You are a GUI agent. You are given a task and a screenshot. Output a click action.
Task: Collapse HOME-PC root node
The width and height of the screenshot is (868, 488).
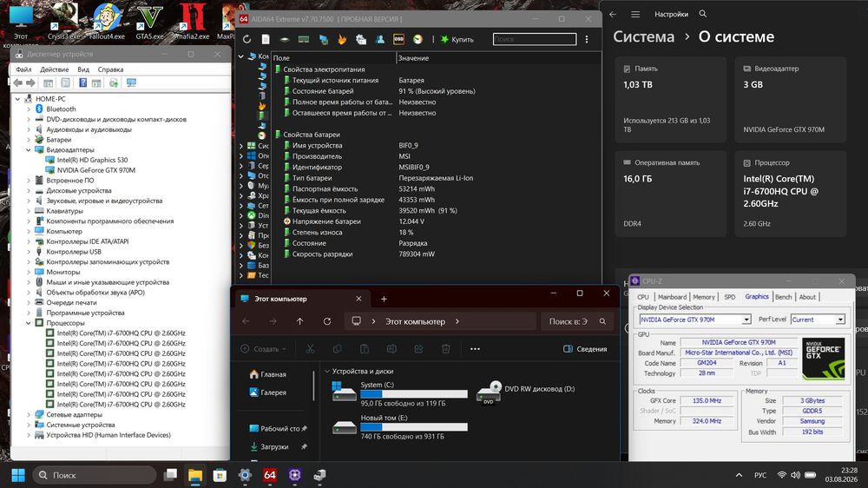[17, 99]
